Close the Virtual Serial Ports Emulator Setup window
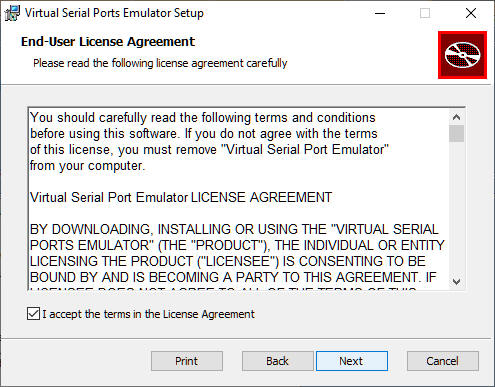The width and height of the screenshot is (495, 387). [x=471, y=13]
